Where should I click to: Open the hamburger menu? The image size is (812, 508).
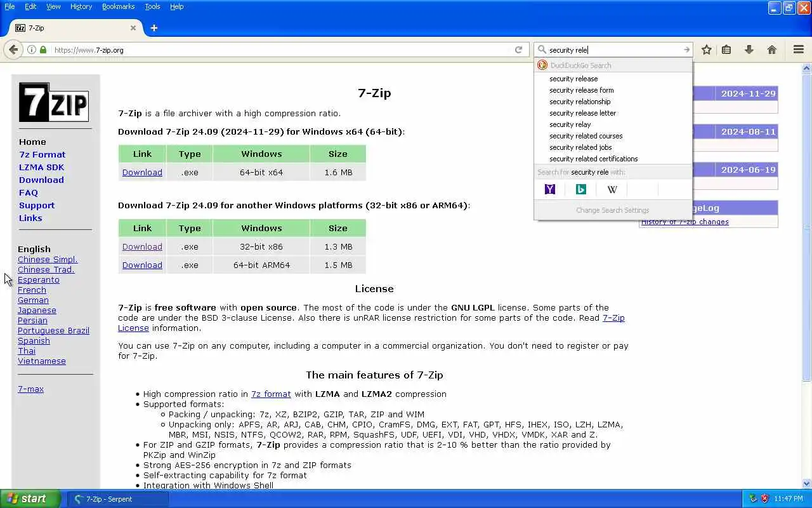tap(799, 50)
